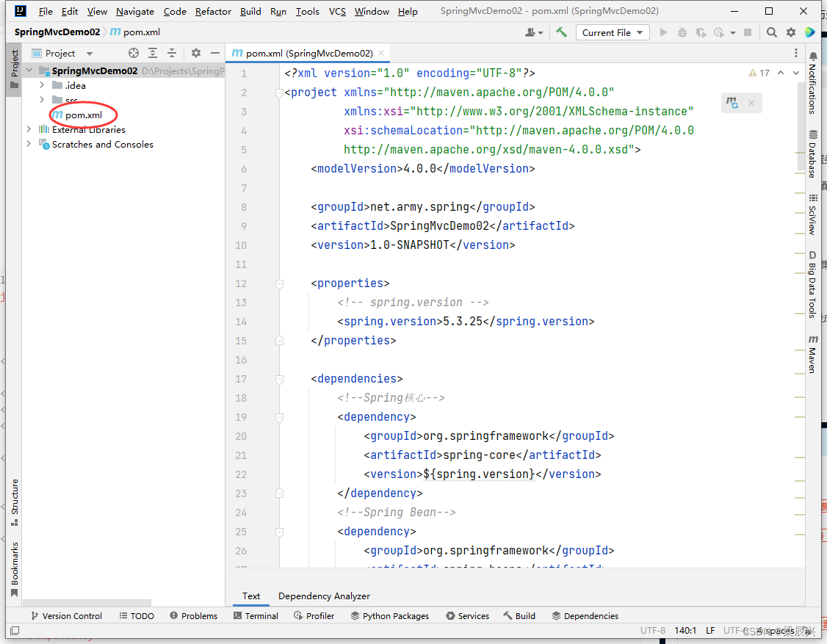Expand External Libraries node
The width and height of the screenshot is (827, 644).
click(x=29, y=129)
